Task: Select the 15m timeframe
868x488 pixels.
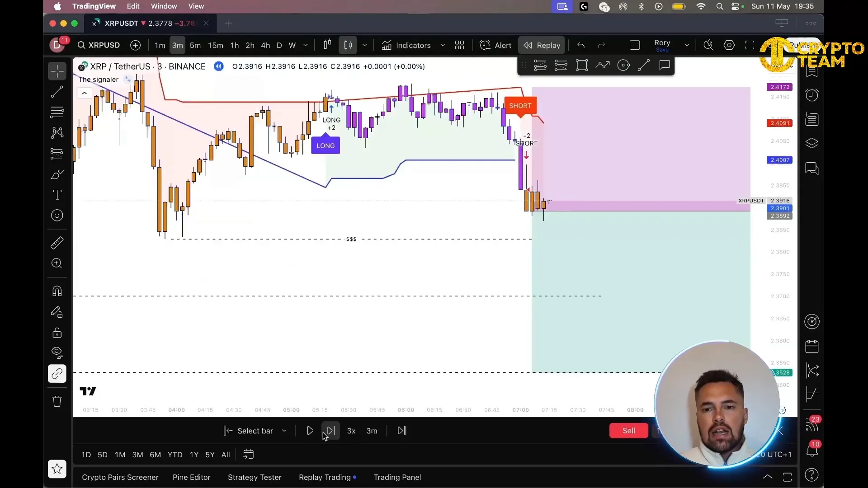Action: pos(216,45)
